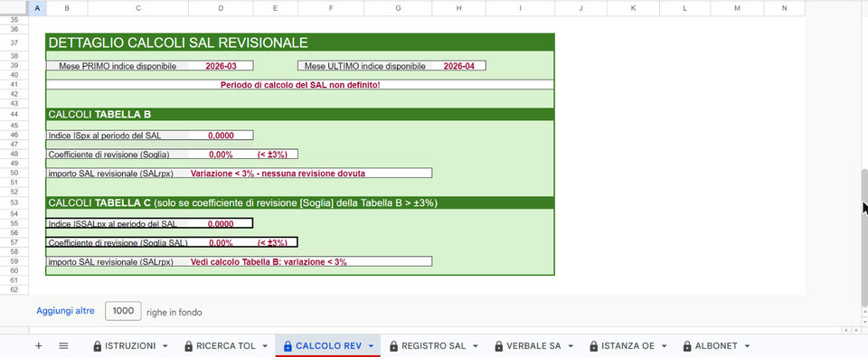Click 'Indice ISpx al periodo del SAL' label
868x357 pixels.
pyautogui.click(x=105, y=135)
